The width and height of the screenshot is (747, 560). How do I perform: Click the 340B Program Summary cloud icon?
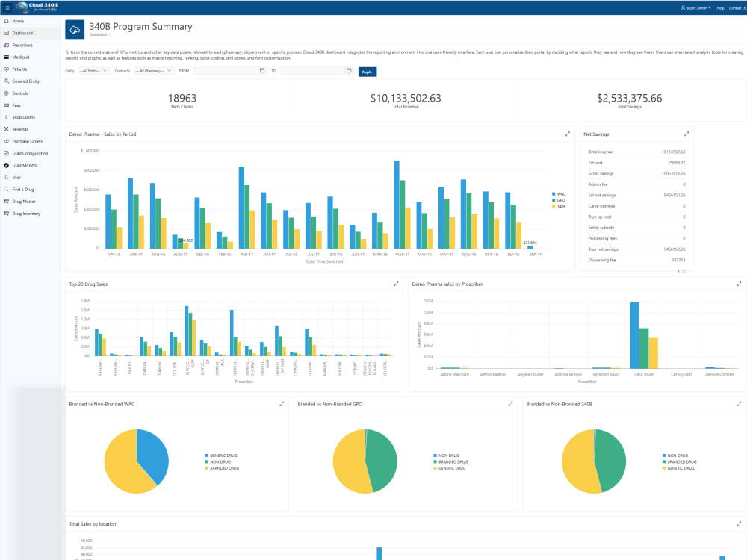click(75, 30)
